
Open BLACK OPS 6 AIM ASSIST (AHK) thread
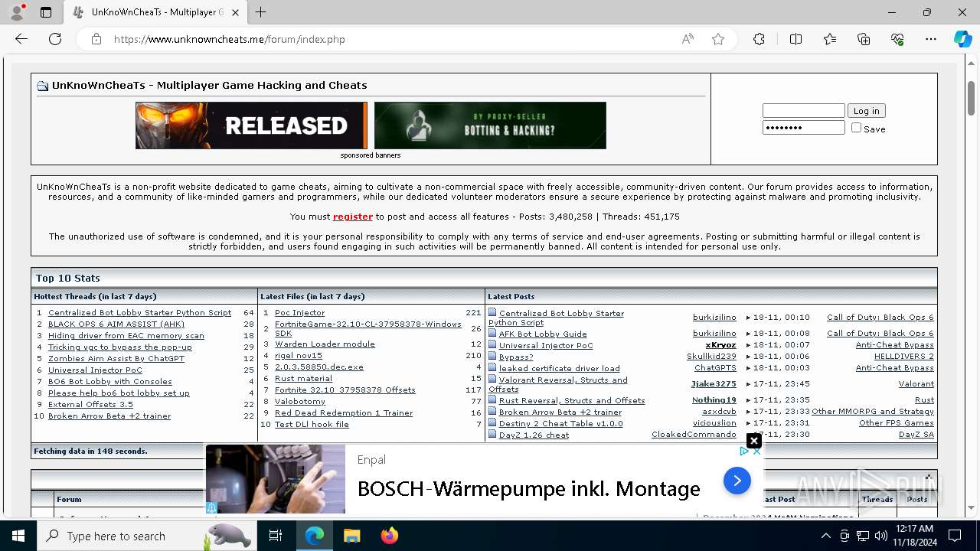coord(116,324)
